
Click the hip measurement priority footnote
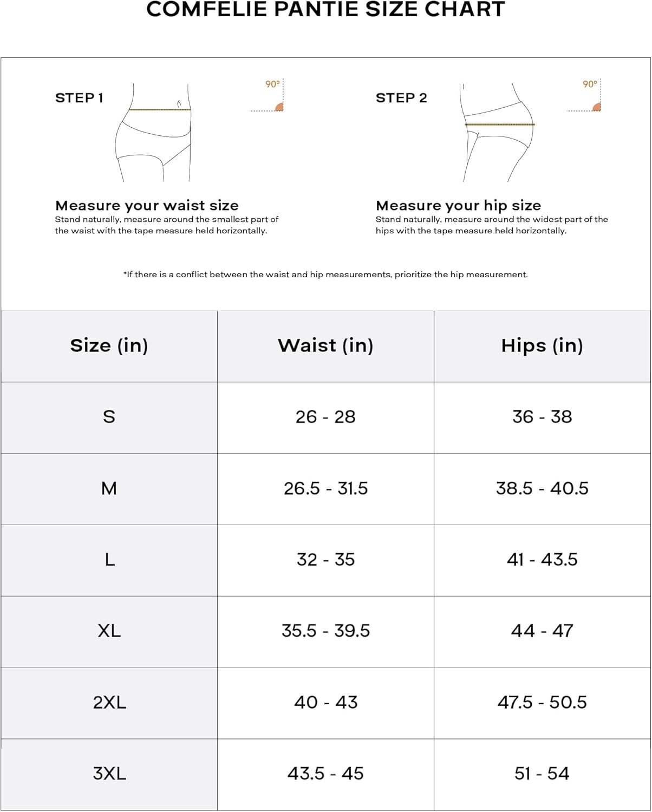325,274
